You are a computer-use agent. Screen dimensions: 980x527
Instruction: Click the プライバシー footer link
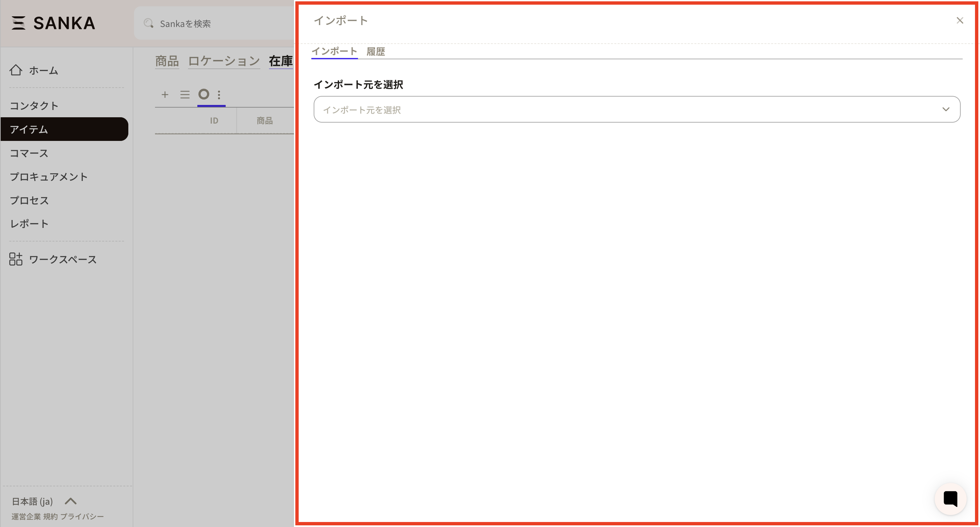[82, 516]
